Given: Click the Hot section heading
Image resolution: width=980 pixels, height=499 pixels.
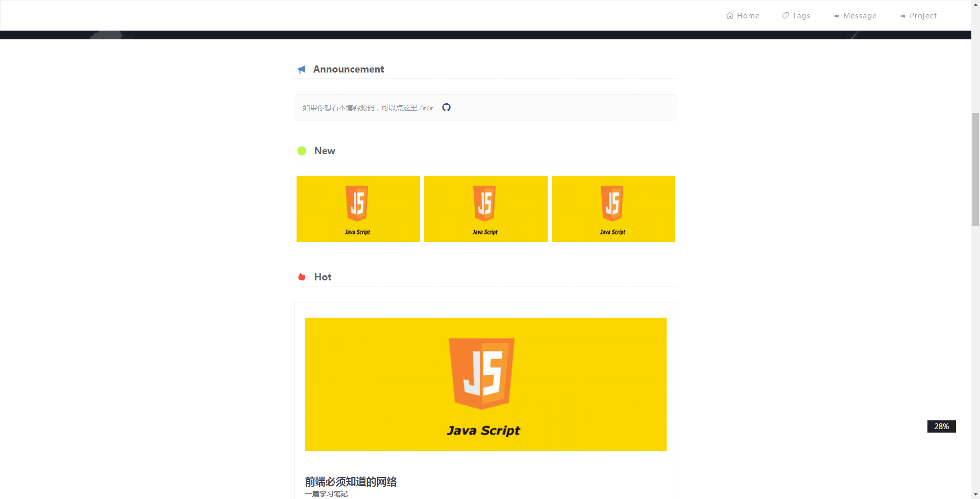Looking at the screenshot, I should click(323, 277).
